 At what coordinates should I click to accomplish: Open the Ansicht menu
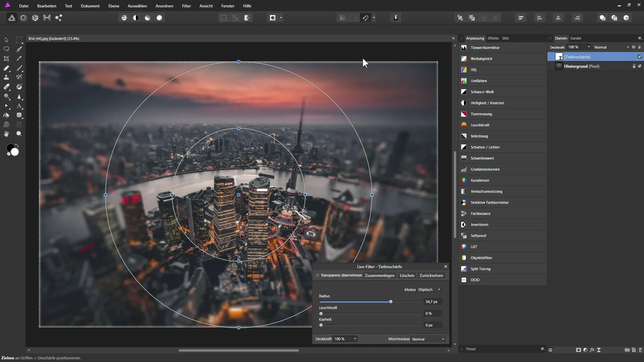click(206, 6)
